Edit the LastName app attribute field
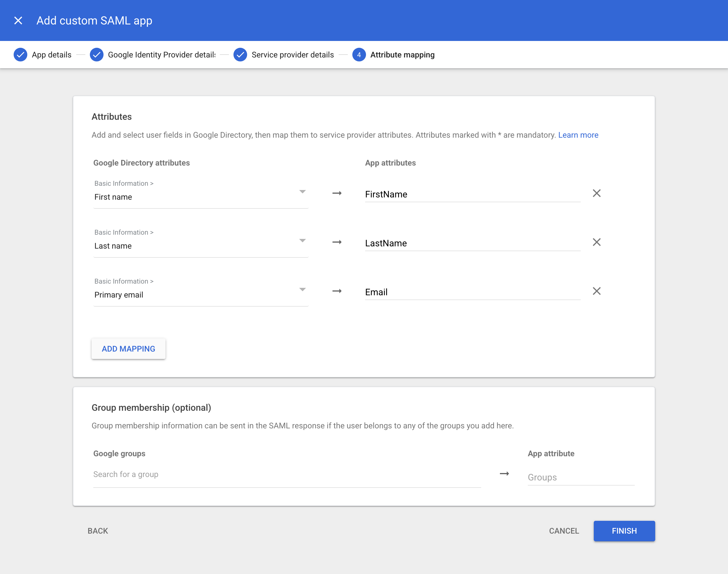728x574 pixels. [473, 243]
